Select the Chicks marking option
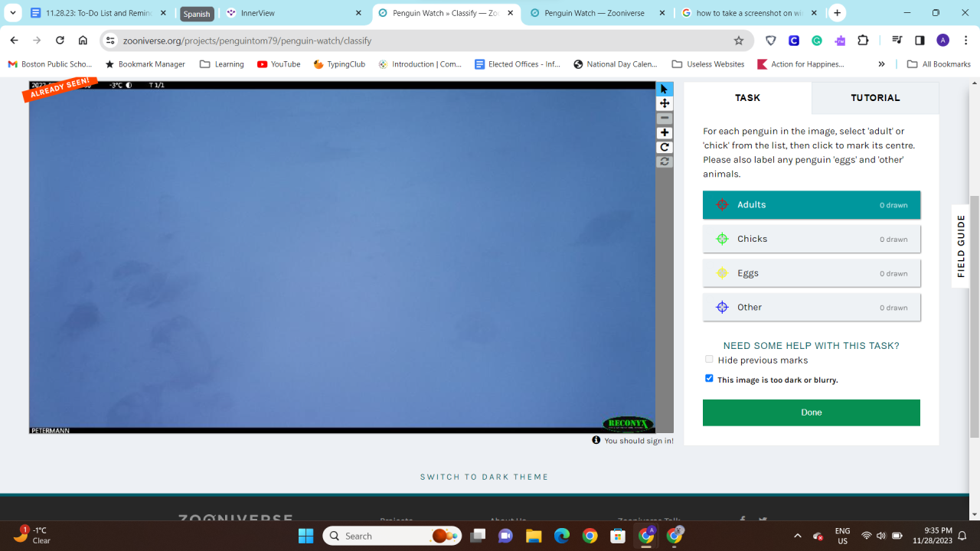 point(812,239)
